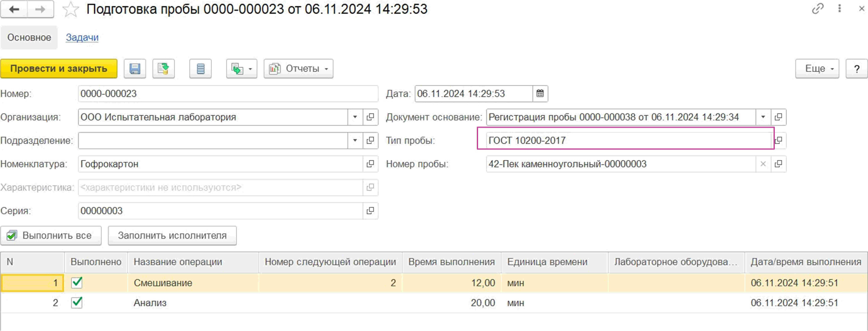Screen dimensions: 868x331
Task: Go forward with the right arrow button
Action: click(x=41, y=9)
